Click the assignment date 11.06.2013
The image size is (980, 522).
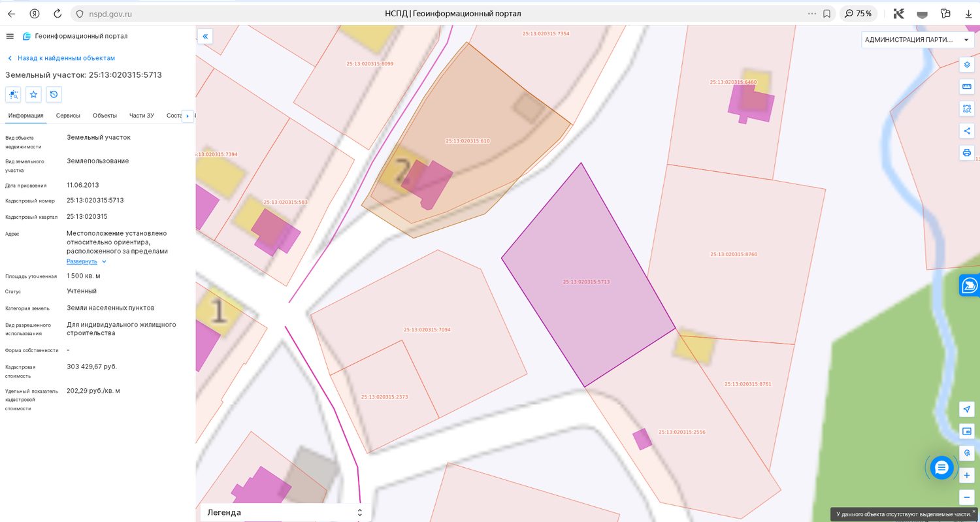click(83, 185)
